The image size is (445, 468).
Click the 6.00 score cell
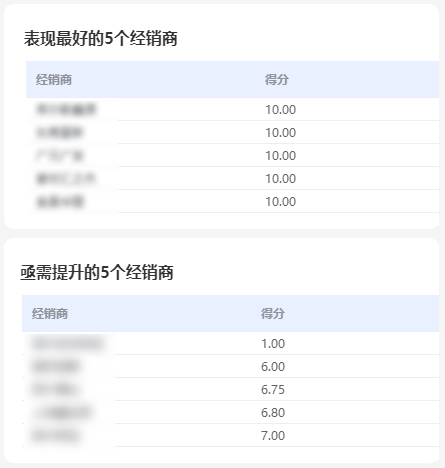tap(273, 367)
